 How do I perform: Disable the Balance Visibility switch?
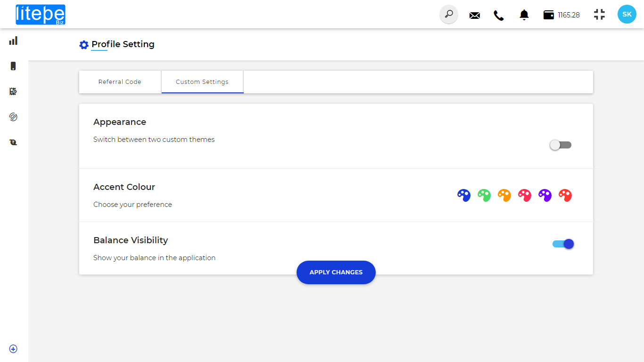[x=563, y=244]
